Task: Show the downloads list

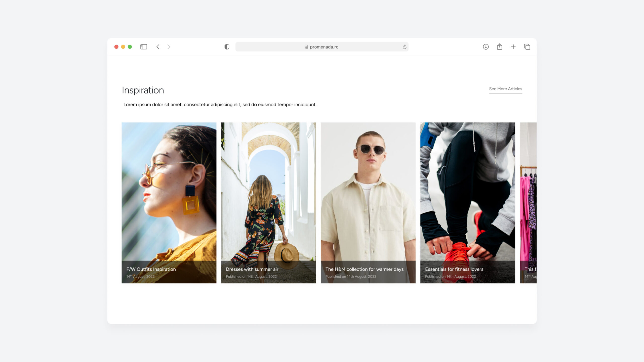Action: coord(486,47)
